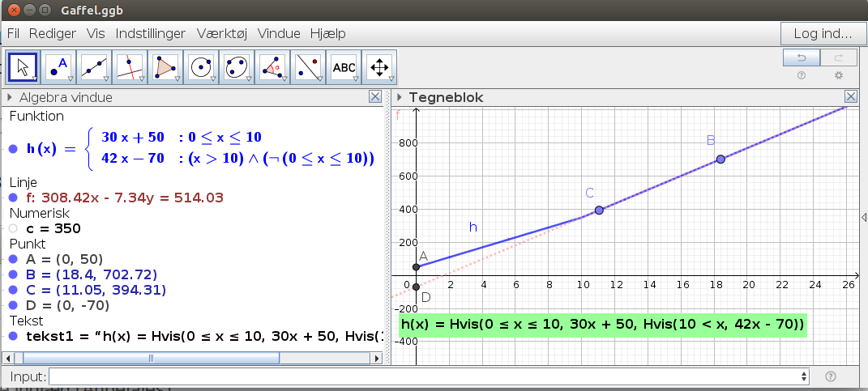Expand the Tegneblok style bar triangle

pos(400,98)
